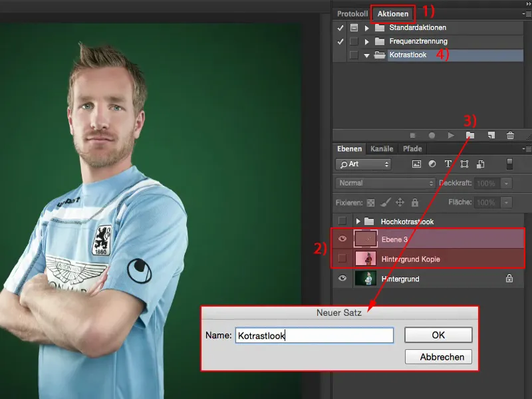Select the Hochkotrastlook group name
532x399 pixels.
[407, 221]
